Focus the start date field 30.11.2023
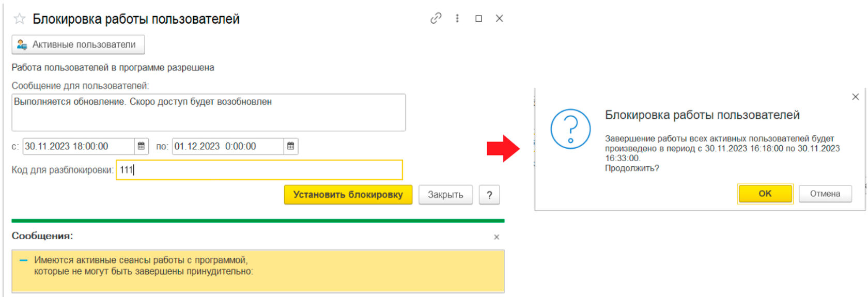 tap(79, 146)
